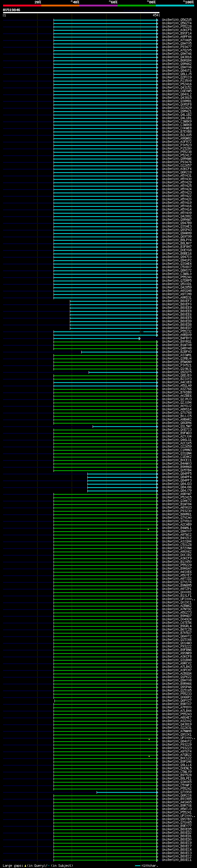
Task: Select hit UniRef100_A3IWM1
Action: [176, 355]
